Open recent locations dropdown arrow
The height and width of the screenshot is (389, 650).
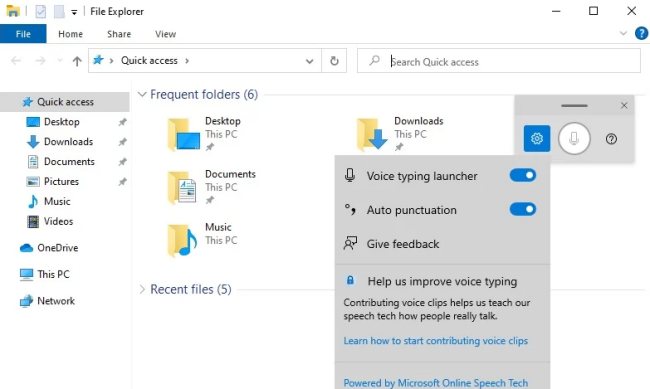(x=60, y=61)
